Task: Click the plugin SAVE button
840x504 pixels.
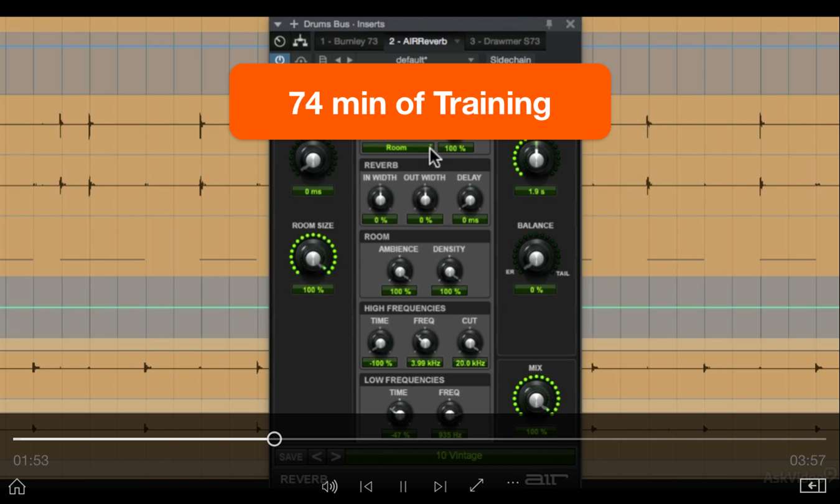Action: tap(291, 457)
